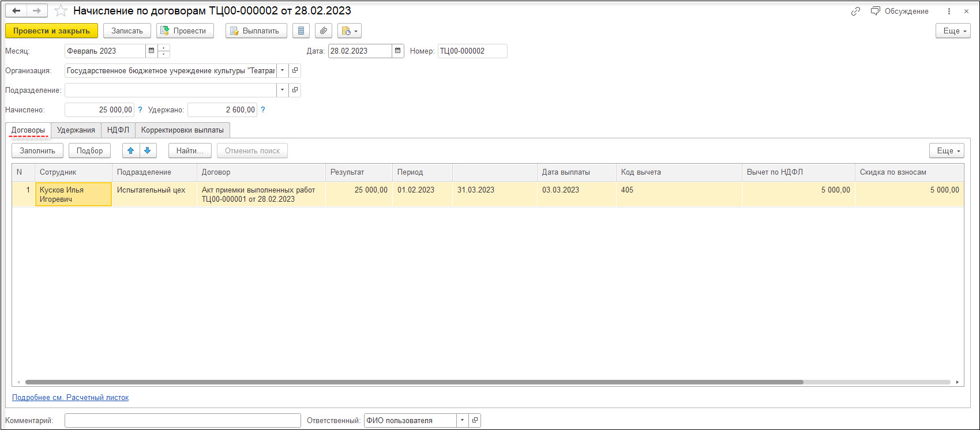Open top Еще menu
The image size is (980, 430).
click(x=953, y=31)
